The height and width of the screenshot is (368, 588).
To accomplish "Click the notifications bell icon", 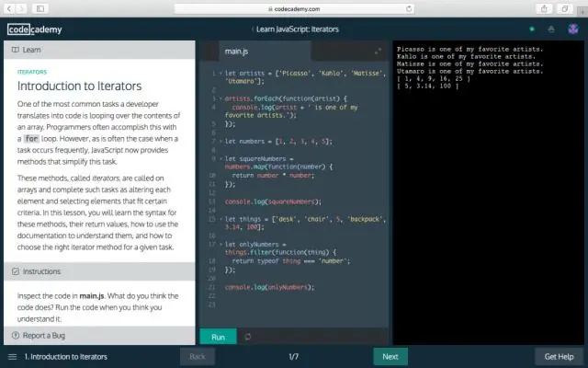I will (x=550, y=29).
